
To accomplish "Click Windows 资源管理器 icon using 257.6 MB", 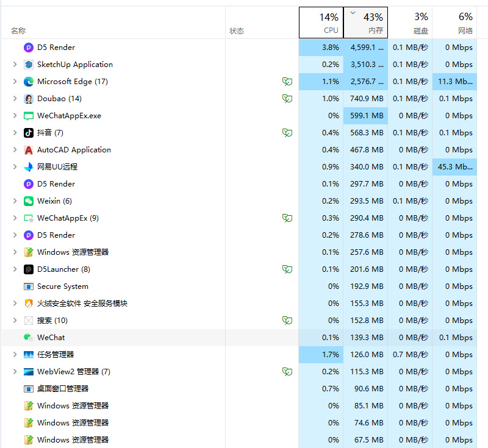I will (x=28, y=252).
